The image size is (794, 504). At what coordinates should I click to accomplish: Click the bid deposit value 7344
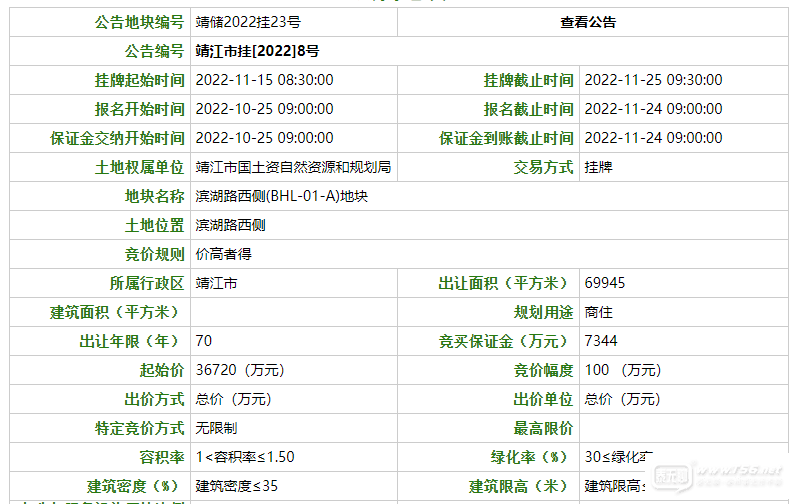pos(601,341)
